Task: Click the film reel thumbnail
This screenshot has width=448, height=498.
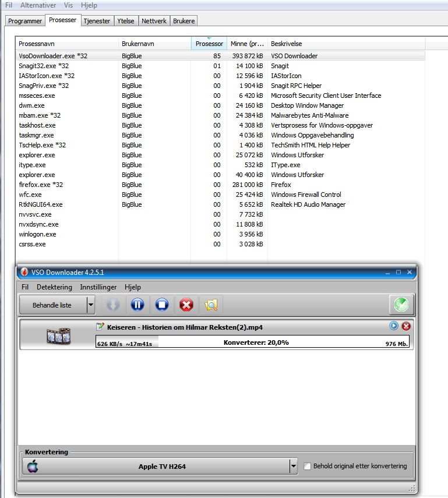Action: 58,336
